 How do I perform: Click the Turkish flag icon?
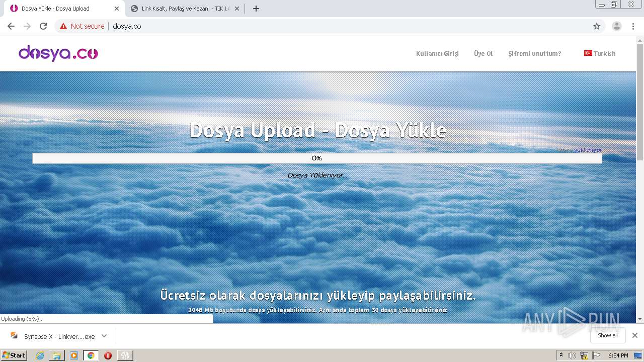588,53
